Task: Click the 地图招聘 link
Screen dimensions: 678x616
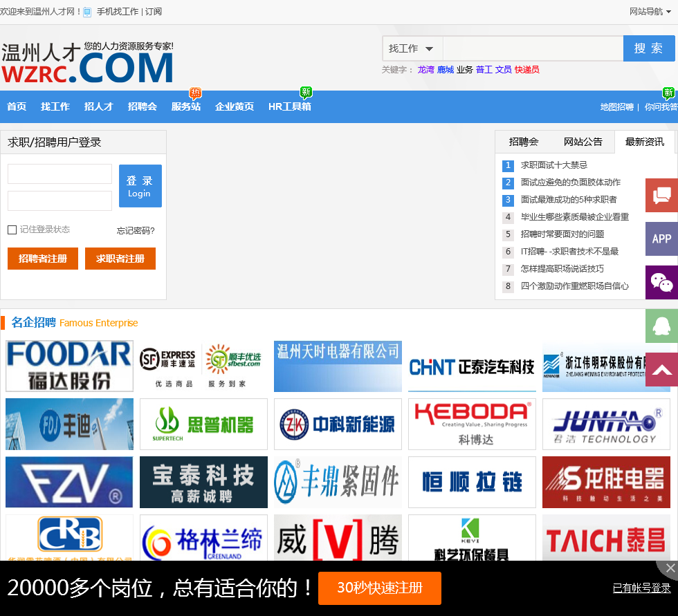Action: (x=616, y=106)
